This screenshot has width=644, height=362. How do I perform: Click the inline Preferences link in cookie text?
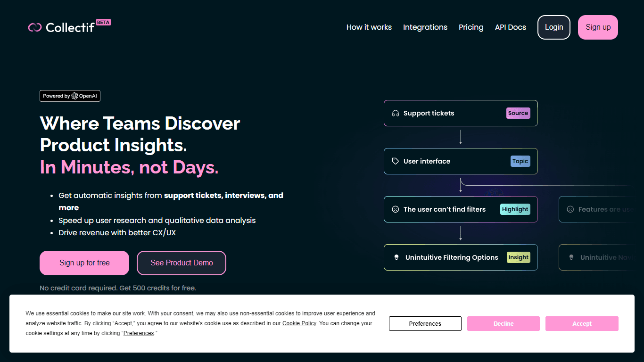click(139, 333)
